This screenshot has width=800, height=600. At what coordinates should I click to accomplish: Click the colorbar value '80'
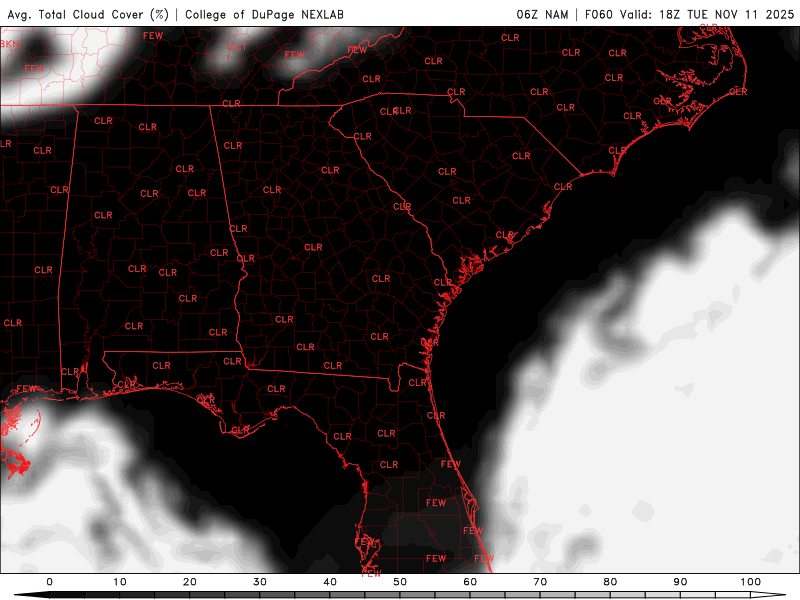point(610,582)
